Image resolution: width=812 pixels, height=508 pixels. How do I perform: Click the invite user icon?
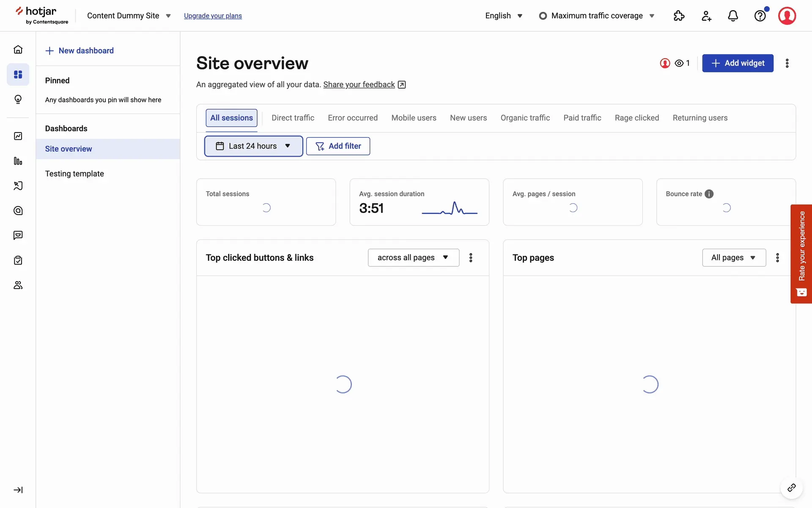coord(706,16)
